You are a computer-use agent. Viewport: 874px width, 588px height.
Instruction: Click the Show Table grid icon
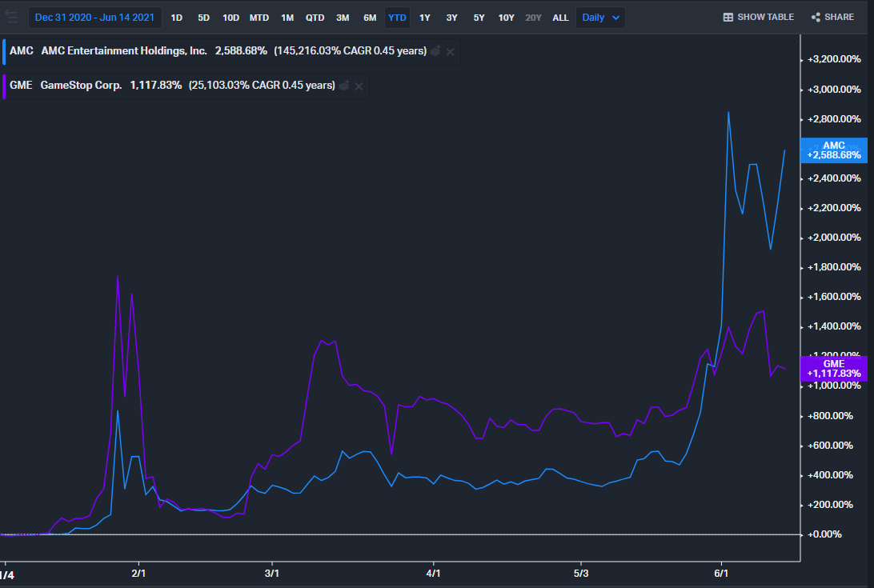728,17
